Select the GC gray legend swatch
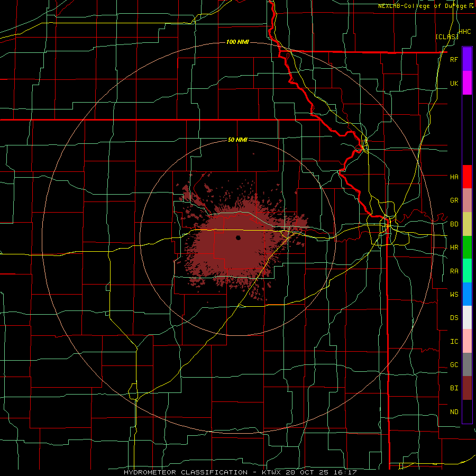 point(467,364)
